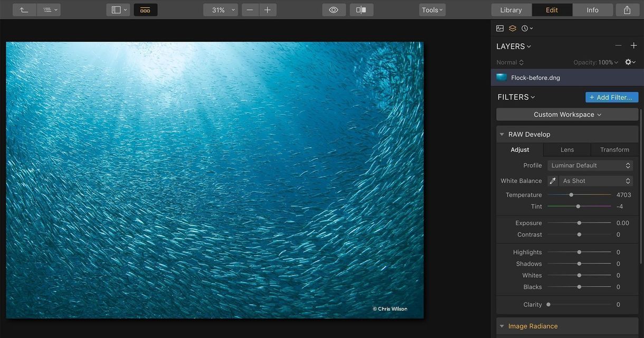Add a new layer with plus icon
Image resolution: width=644 pixels, height=338 pixels.
[633, 46]
